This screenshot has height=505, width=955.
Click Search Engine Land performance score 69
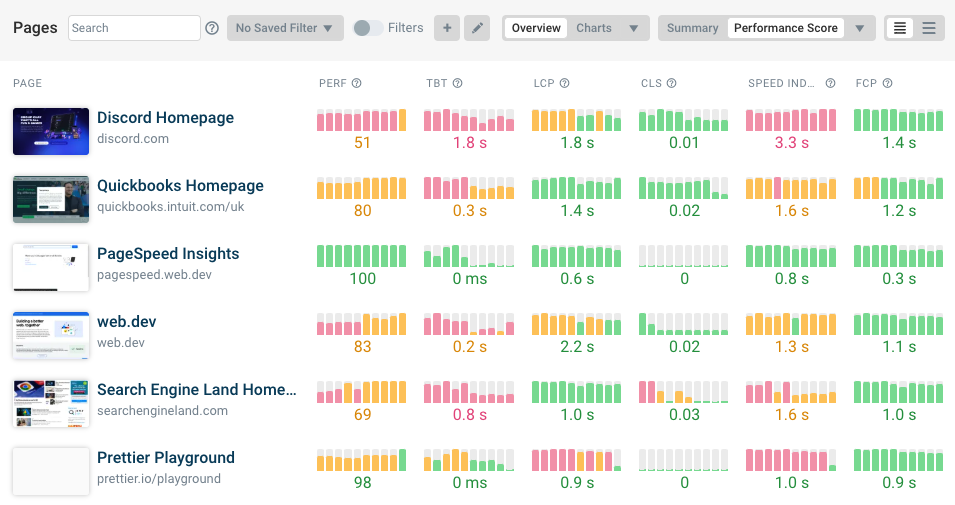pyautogui.click(x=362, y=415)
